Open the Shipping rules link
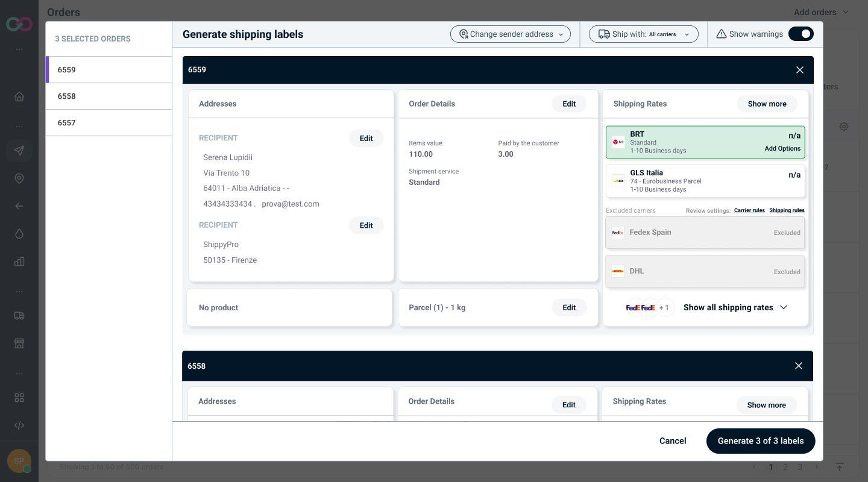The image size is (868, 482). tap(787, 210)
